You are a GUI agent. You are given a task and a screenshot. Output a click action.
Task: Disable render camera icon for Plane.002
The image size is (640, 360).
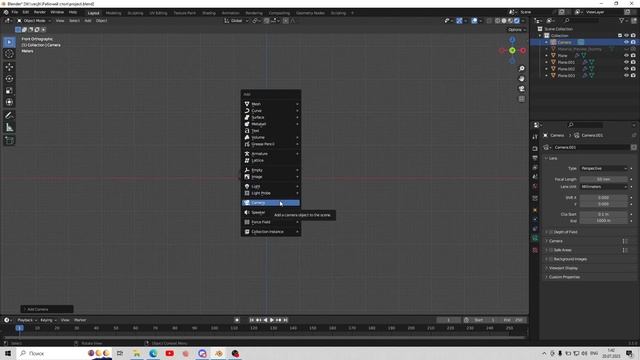[x=633, y=69]
